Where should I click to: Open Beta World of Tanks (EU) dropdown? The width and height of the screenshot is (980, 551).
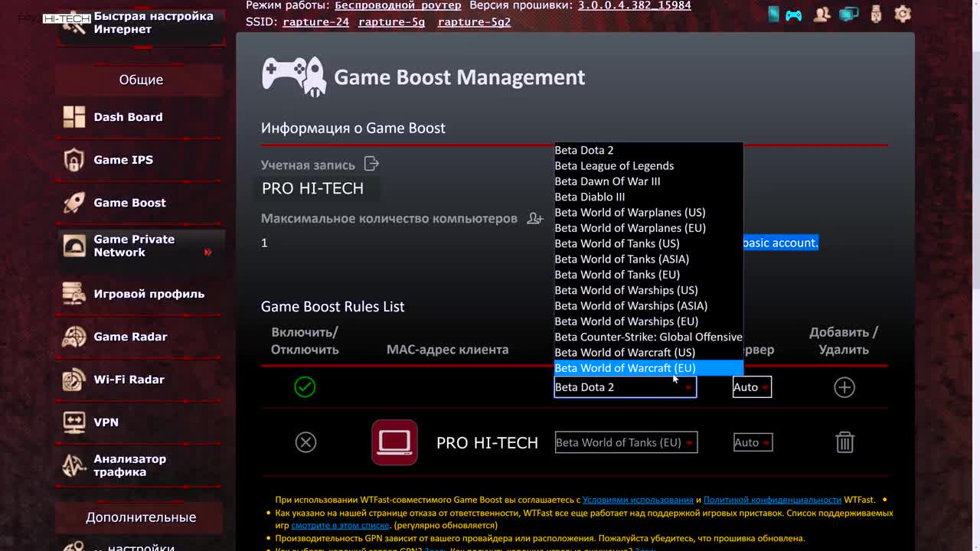626,442
